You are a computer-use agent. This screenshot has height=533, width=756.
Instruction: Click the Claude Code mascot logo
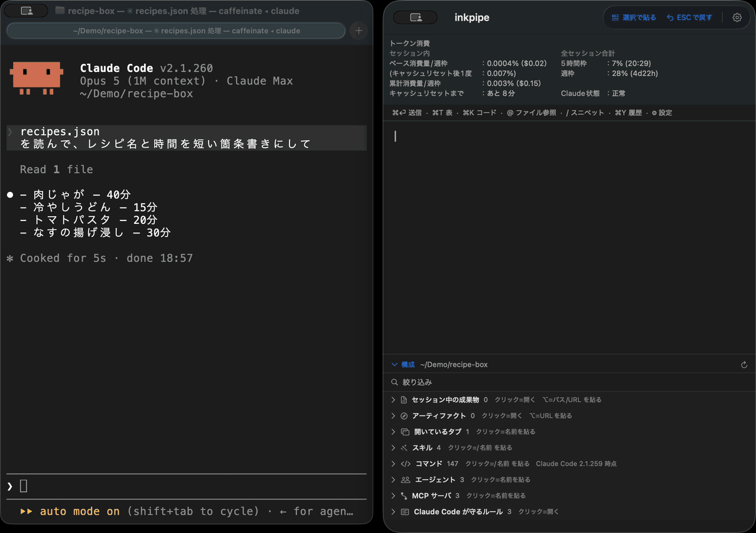click(36, 77)
